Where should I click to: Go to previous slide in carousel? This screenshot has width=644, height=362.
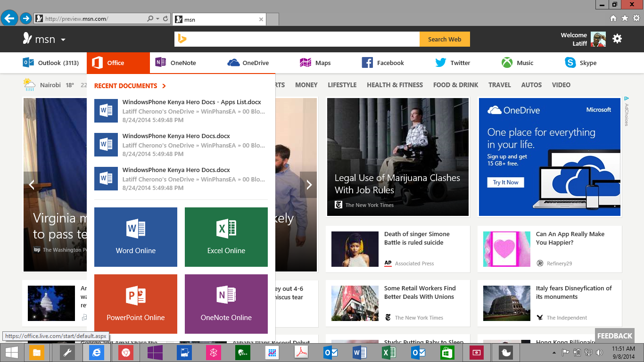click(32, 185)
